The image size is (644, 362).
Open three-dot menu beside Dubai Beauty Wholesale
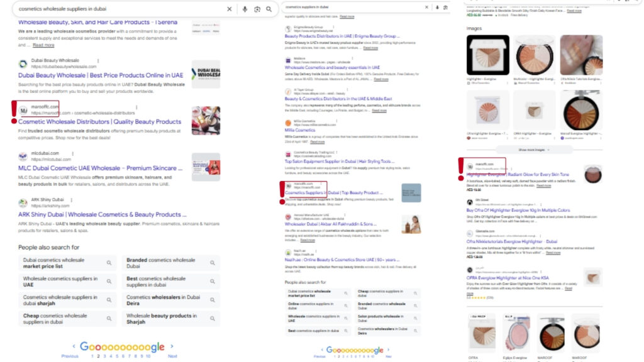98,61
